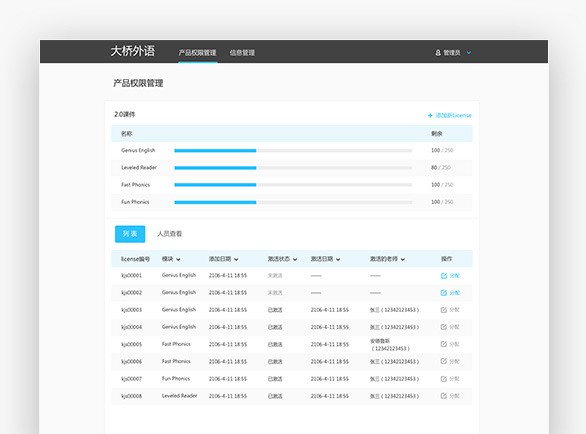
Task: Click the plus icon to add new License
Action: point(430,116)
